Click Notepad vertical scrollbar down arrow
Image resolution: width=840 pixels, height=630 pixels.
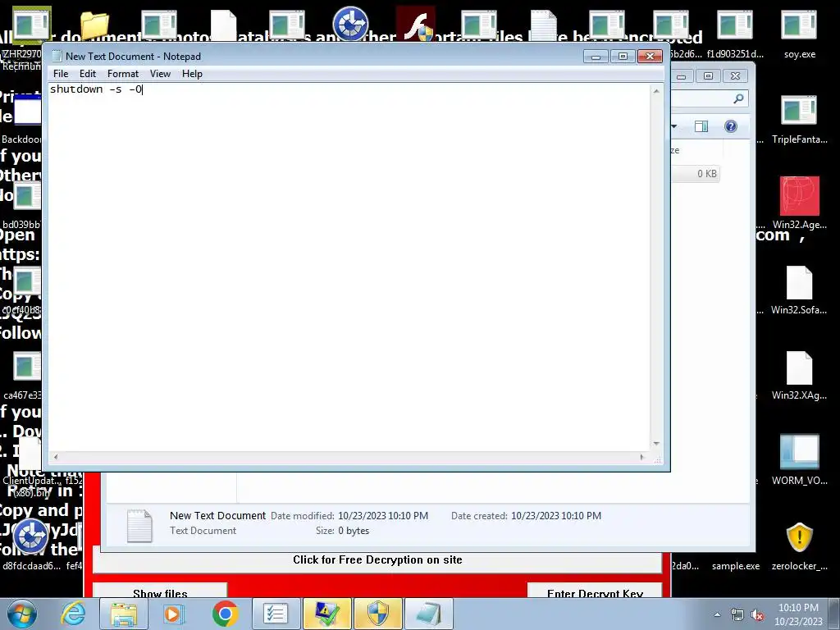click(656, 444)
